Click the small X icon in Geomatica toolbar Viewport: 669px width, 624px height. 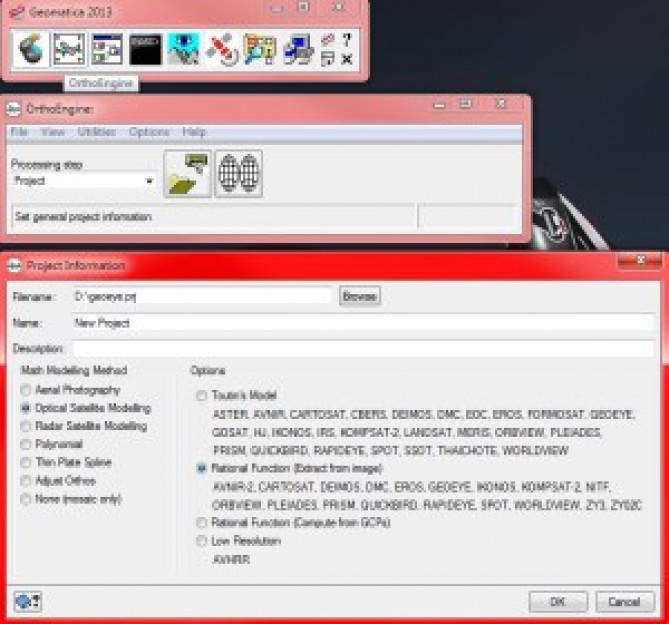pyautogui.click(x=347, y=59)
